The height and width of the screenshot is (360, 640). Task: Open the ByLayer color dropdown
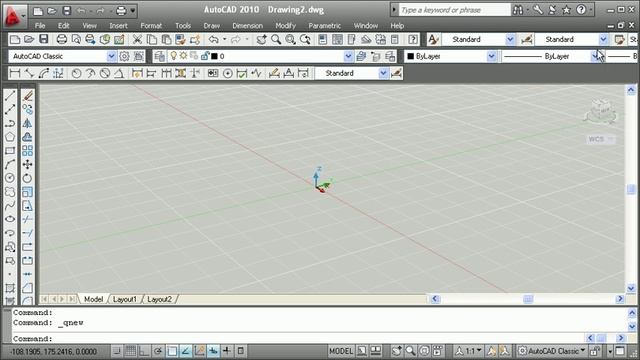coord(491,56)
